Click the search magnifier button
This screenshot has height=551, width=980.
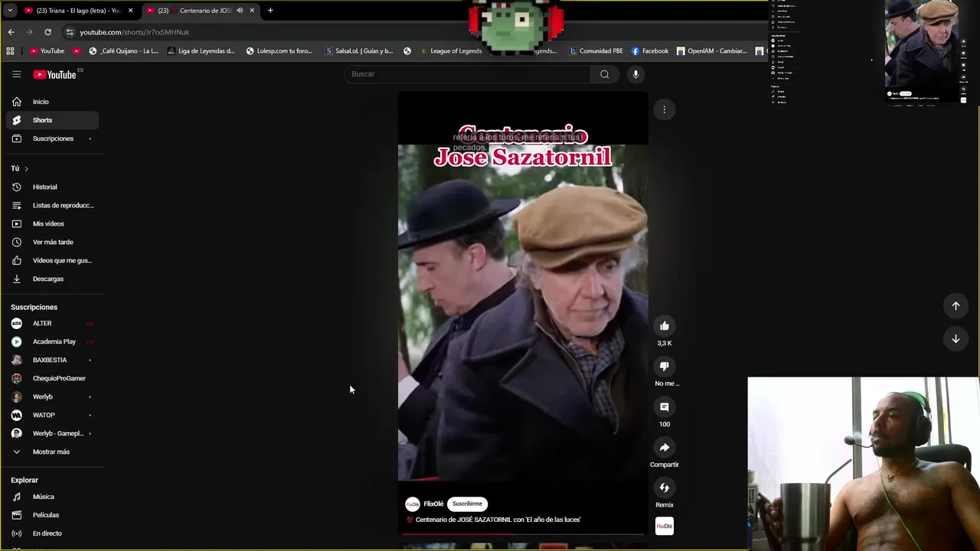pos(605,74)
